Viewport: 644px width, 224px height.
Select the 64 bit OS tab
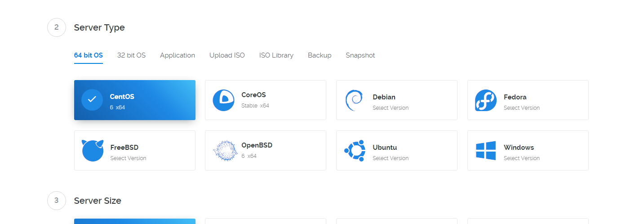(x=89, y=55)
